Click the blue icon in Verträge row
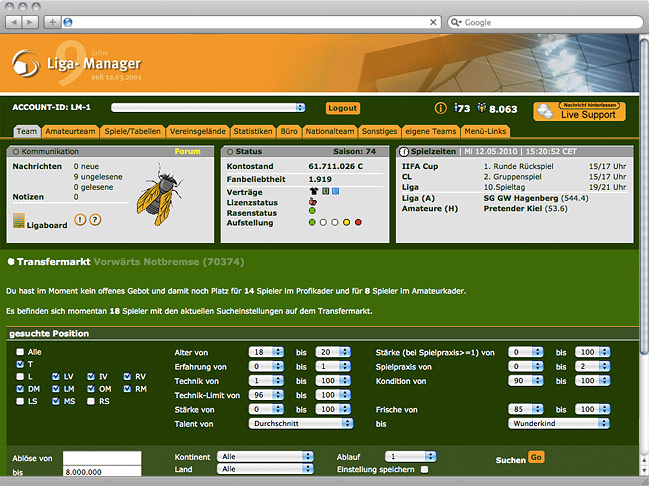The width and height of the screenshot is (649, 486). point(336,191)
